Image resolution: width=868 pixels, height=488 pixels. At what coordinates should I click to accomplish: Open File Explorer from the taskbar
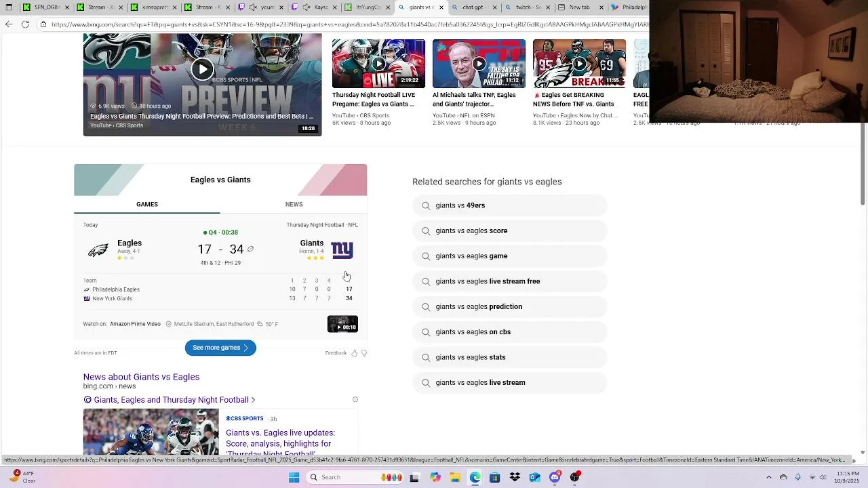454,477
